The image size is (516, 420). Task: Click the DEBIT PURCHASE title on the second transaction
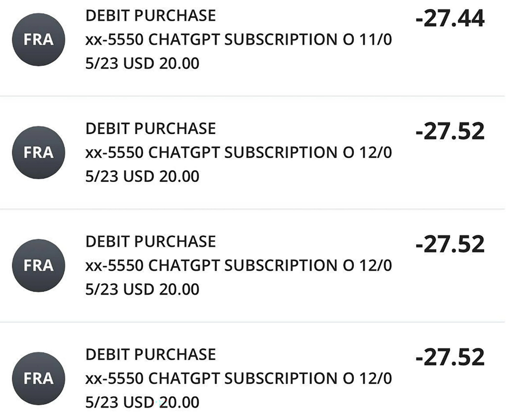(x=151, y=129)
